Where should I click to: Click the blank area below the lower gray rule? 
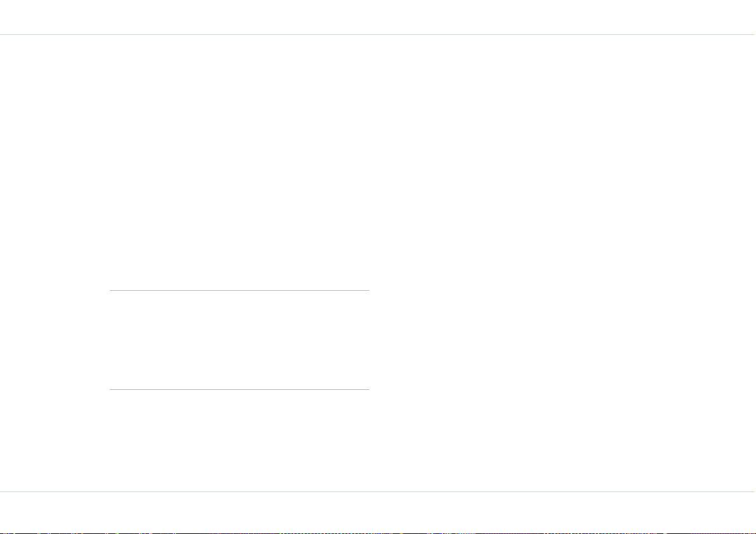click(239, 441)
